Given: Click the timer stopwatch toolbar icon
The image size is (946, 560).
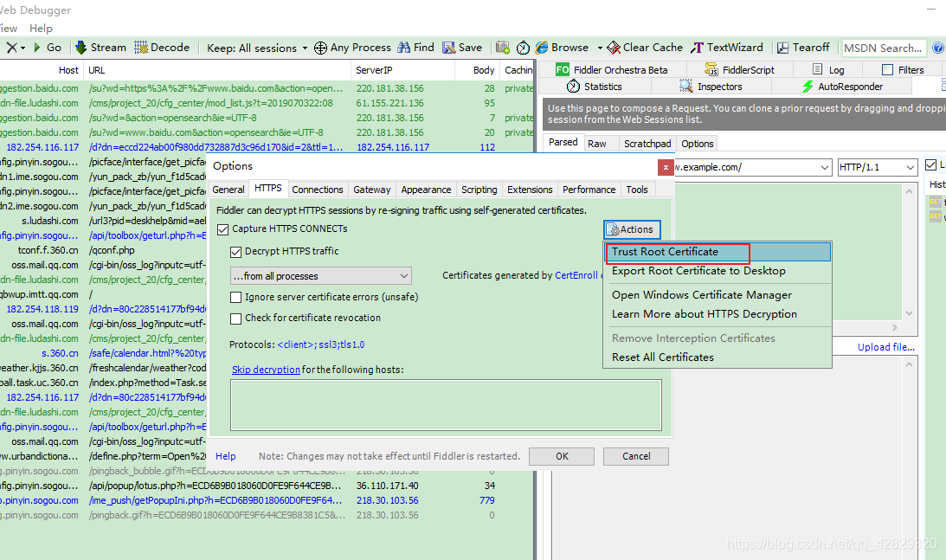Looking at the screenshot, I should coord(523,47).
